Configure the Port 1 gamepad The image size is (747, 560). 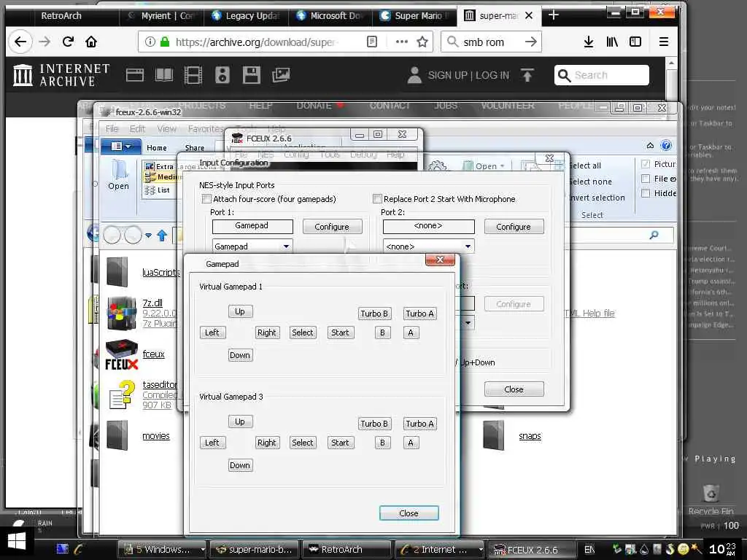click(x=332, y=227)
